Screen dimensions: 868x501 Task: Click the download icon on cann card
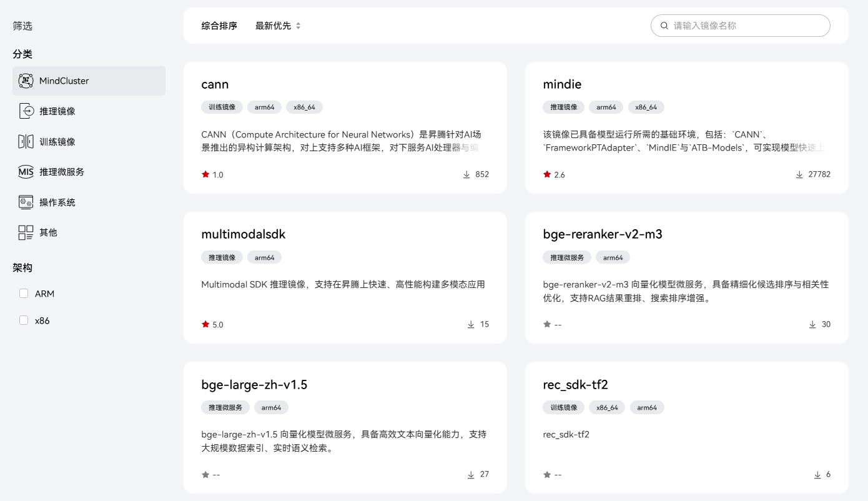(x=466, y=175)
